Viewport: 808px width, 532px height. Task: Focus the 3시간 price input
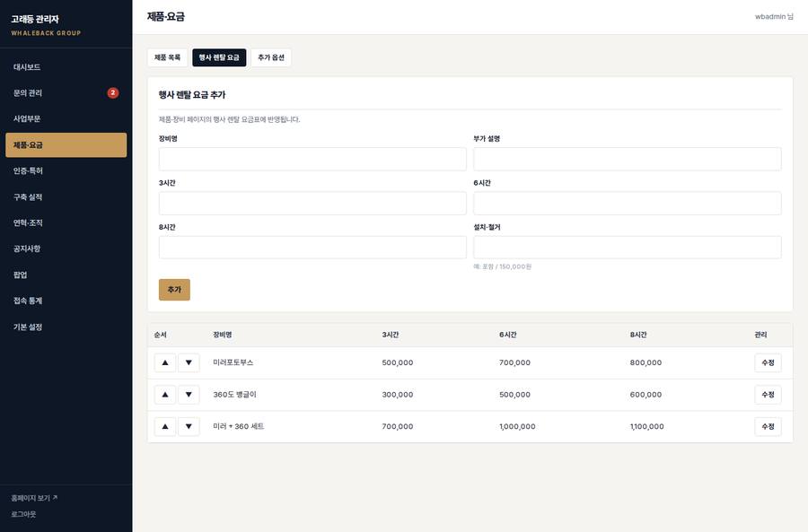click(312, 204)
